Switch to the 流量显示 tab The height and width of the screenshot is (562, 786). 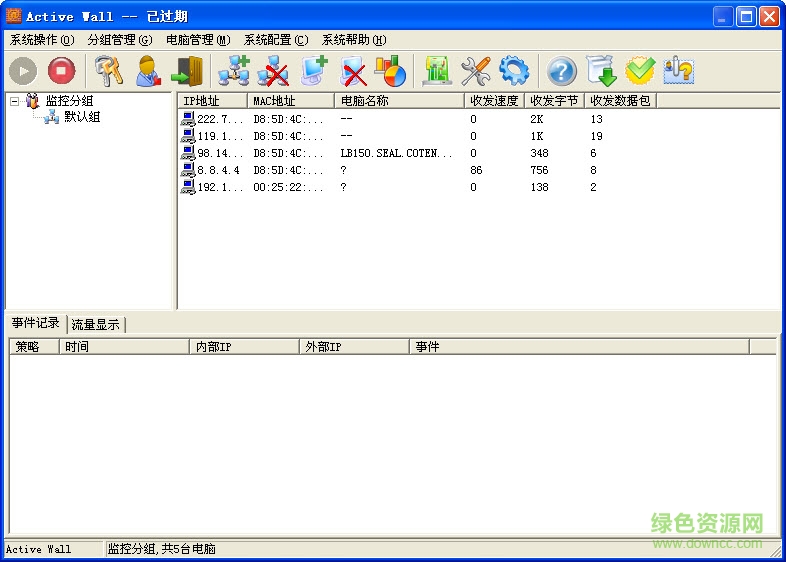96,324
